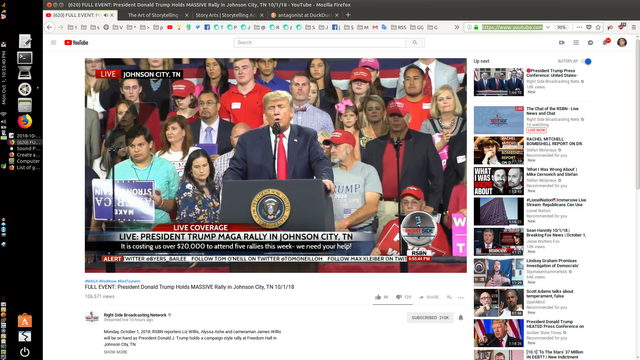
Task: Expand the URL bar history dropdown arrow
Action: (547, 27)
